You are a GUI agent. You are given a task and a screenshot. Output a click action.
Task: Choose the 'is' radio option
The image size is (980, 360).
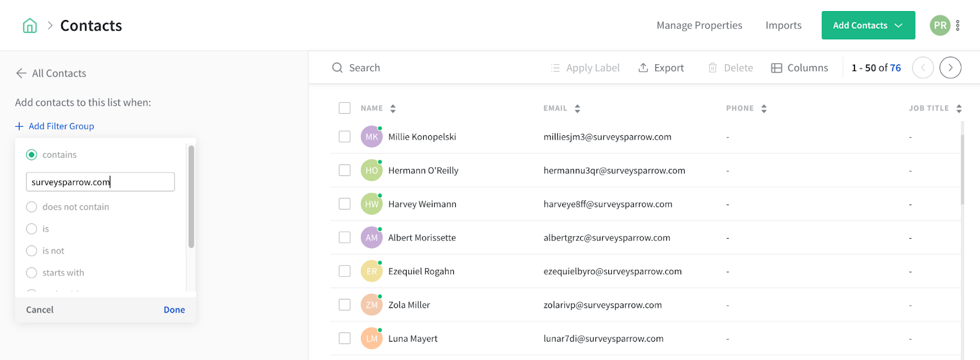click(32, 229)
